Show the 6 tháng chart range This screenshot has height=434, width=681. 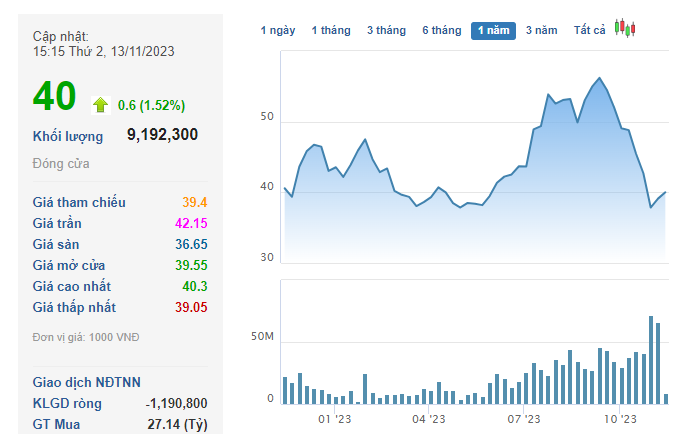tap(441, 30)
